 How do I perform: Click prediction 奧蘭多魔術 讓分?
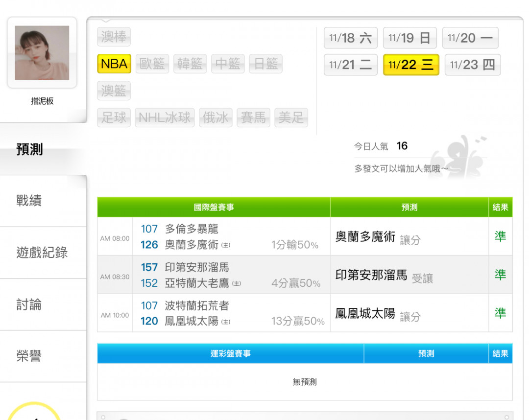tap(378, 237)
